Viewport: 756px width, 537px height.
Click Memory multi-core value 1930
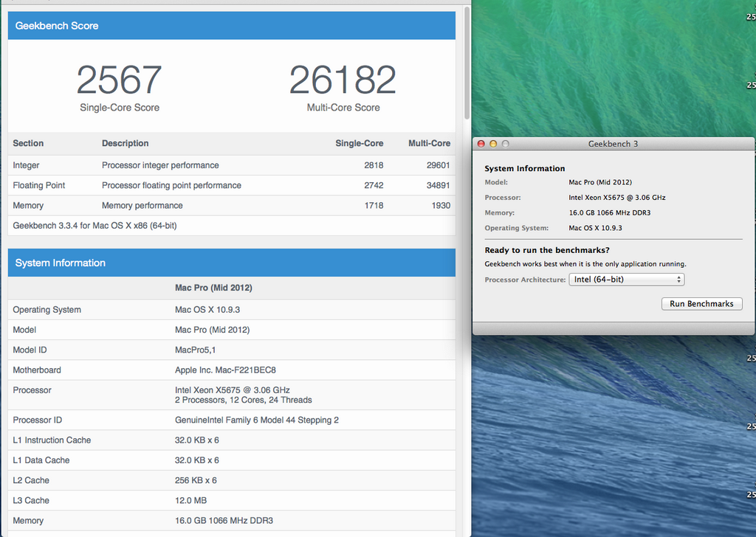click(441, 206)
